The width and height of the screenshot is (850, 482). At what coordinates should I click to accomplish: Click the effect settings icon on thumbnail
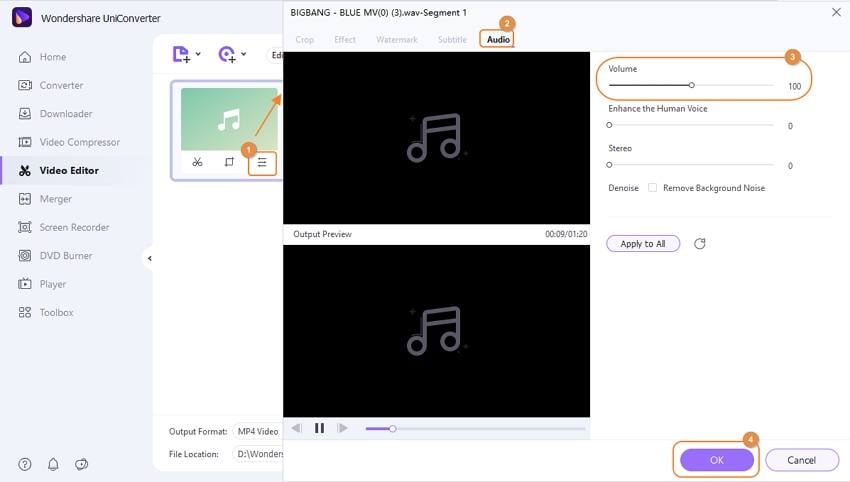(262, 163)
